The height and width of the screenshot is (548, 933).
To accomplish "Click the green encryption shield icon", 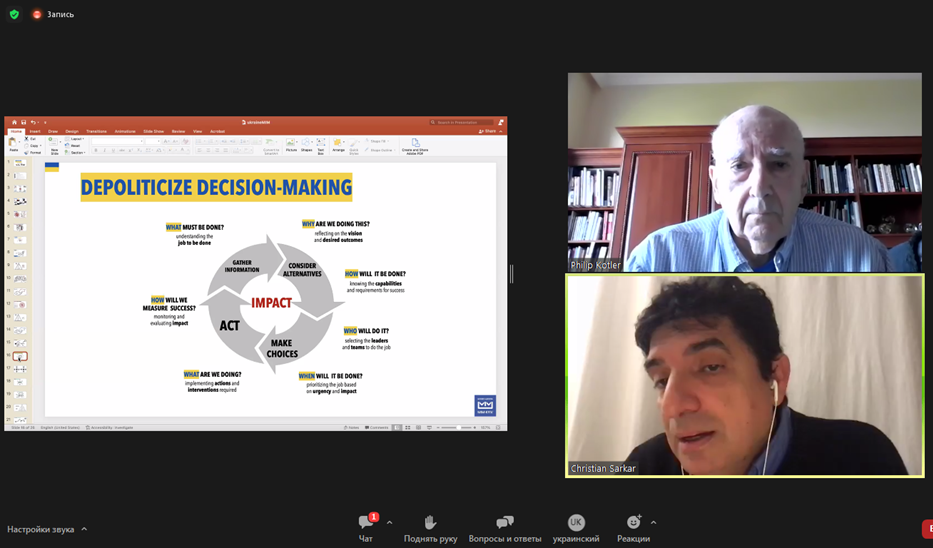I will pyautogui.click(x=14, y=14).
